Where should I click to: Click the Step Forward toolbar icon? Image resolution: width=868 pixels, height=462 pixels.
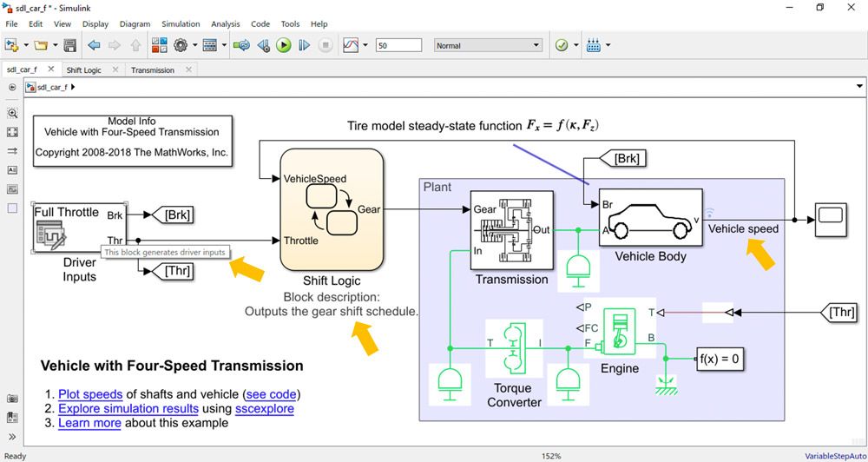pos(304,45)
